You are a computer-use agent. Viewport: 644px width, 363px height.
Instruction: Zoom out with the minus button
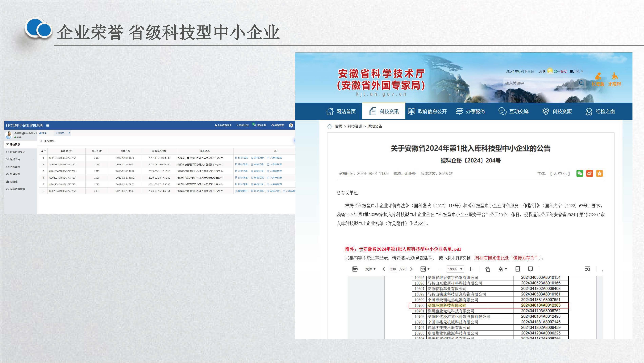point(440,269)
